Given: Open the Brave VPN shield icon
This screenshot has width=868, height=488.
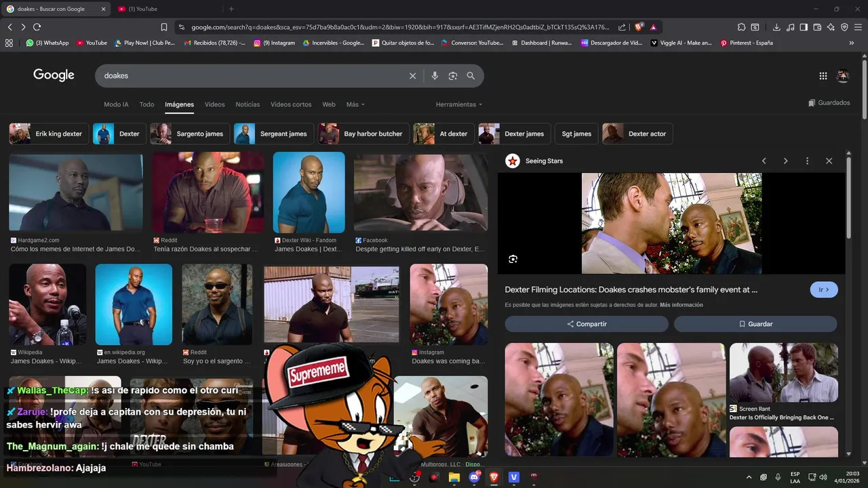Looking at the screenshot, I should pyautogui.click(x=844, y=27).
